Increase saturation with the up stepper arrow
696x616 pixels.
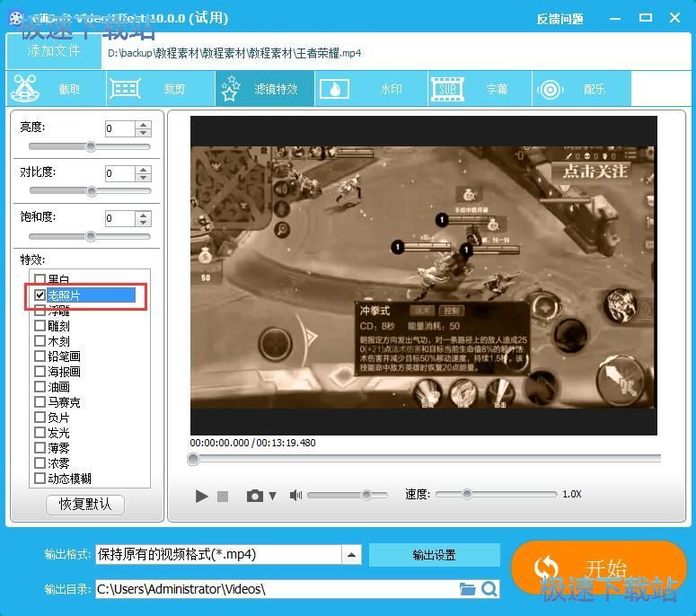click(x=143, y=215)
